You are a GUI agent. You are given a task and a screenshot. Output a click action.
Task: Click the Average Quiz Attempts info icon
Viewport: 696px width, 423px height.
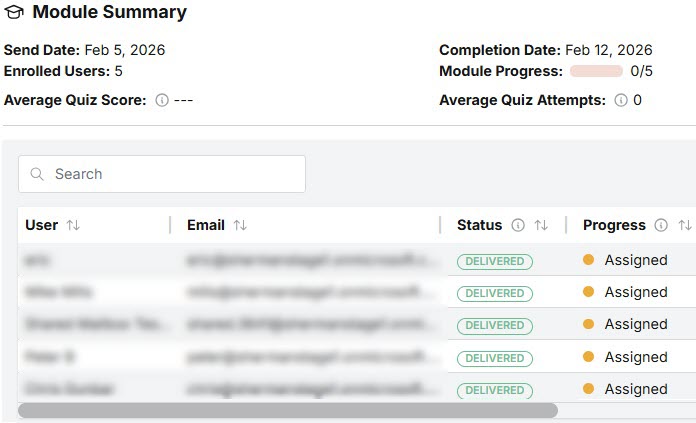pyautogui.click(x=621, y=100)
